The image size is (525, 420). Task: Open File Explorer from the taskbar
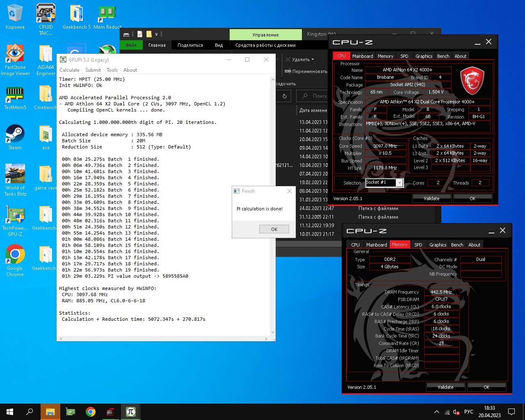coord(50,412)
